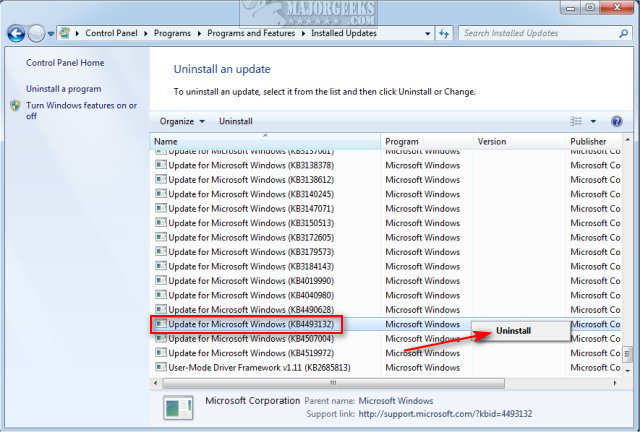Sort by the Version column header
Image resolution: width=640 pixels, height=432 pixels.
[520, 141]
